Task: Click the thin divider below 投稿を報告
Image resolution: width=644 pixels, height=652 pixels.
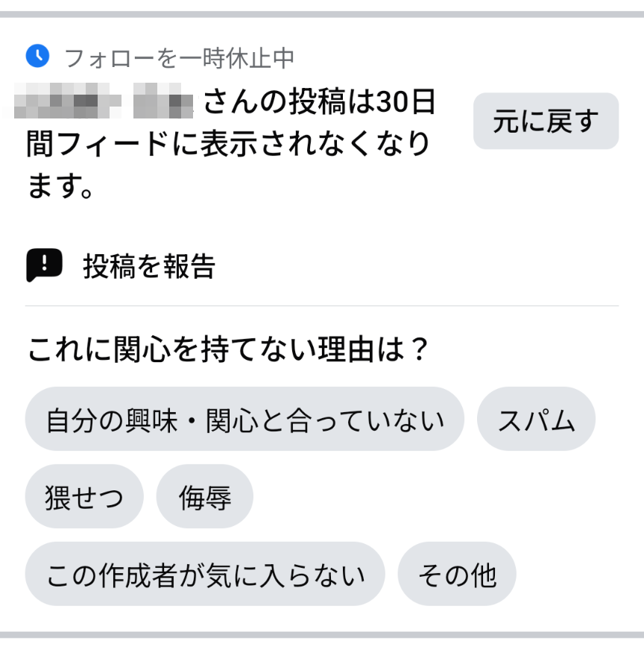Action: tap(322, 306)
